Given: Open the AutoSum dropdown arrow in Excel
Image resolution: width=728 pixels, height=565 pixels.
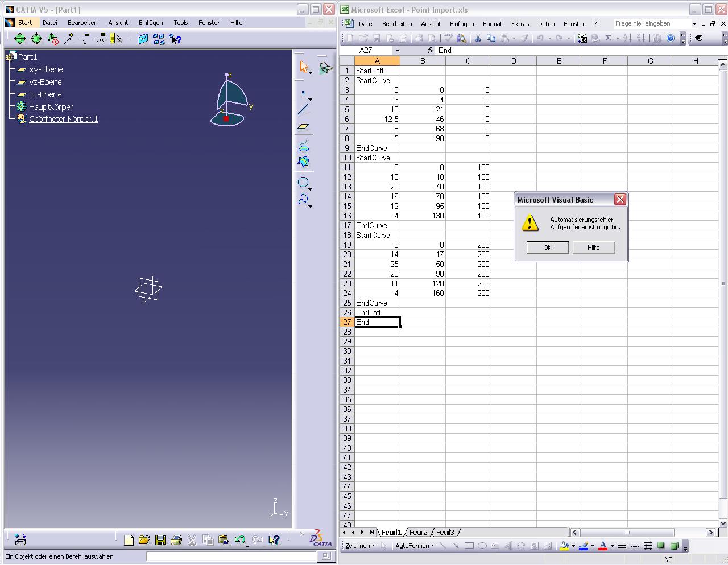Looking at the screenshot, I should pos(617,39).
